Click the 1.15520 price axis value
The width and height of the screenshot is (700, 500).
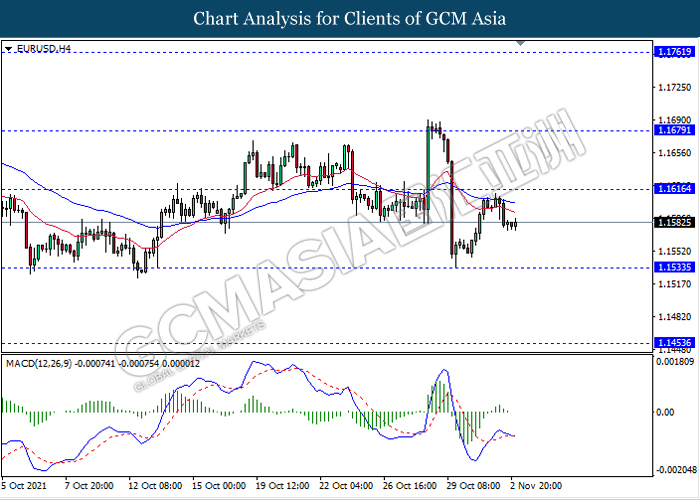point(675,251)
